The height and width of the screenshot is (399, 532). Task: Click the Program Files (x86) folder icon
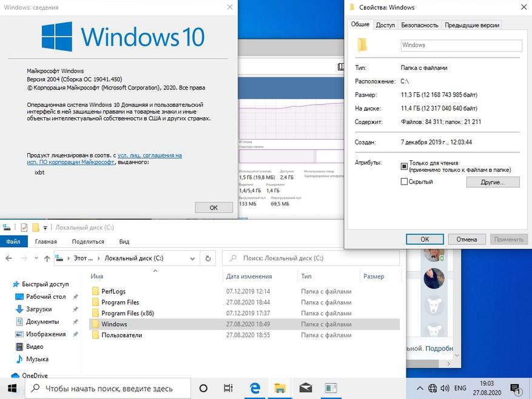pyautogui.click(x=96, y=313)
